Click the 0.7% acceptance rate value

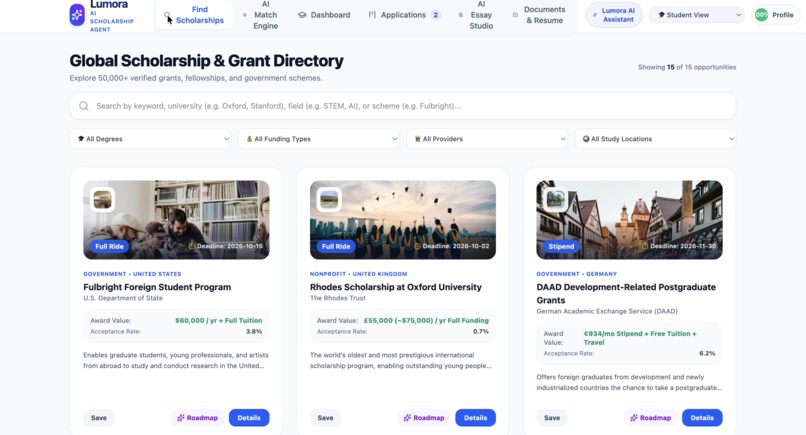pos(481,332)
